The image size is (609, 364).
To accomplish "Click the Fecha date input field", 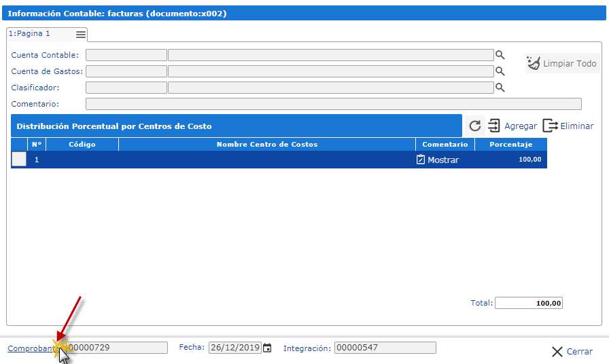I will pyautogui.click(x=234, y=348).
